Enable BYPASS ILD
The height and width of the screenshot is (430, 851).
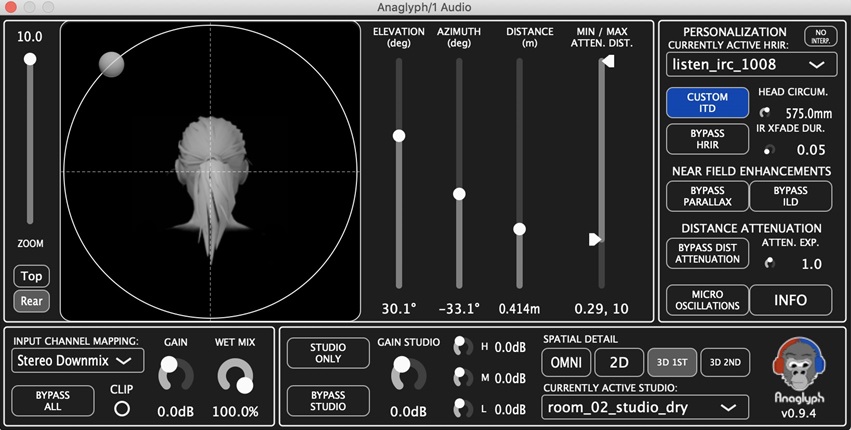(x=790, y=196)
